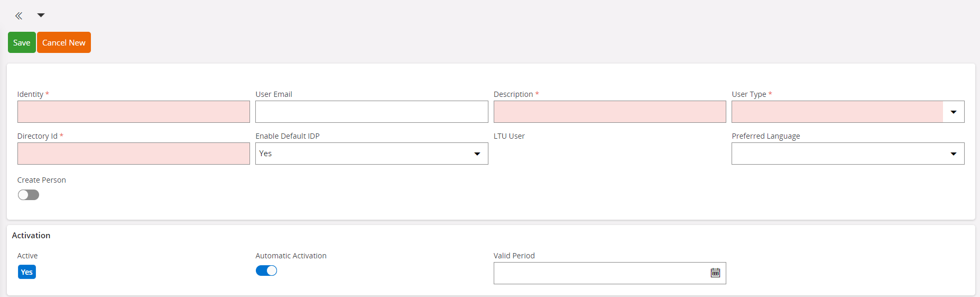Enable the Create Person toggle
Image resolution: width=980 pixels, height=297 pixels.
(29, 195)
